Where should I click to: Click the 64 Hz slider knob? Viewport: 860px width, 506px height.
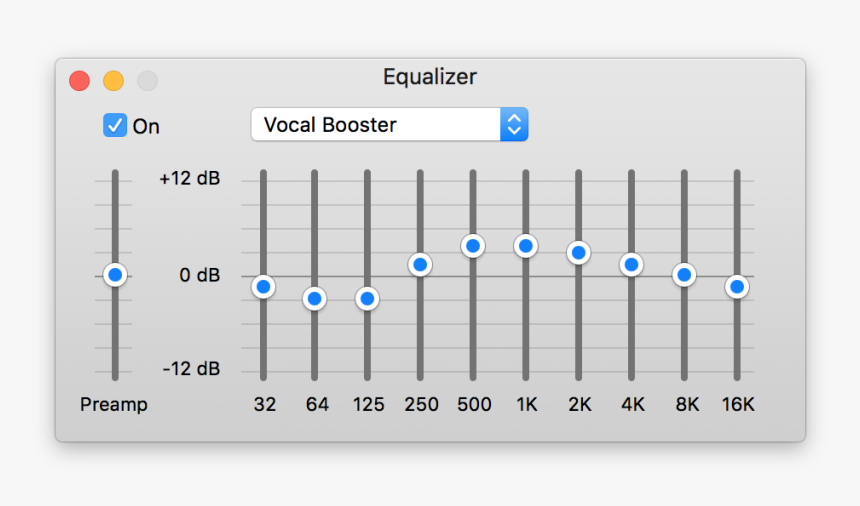[x=314, y=299]
